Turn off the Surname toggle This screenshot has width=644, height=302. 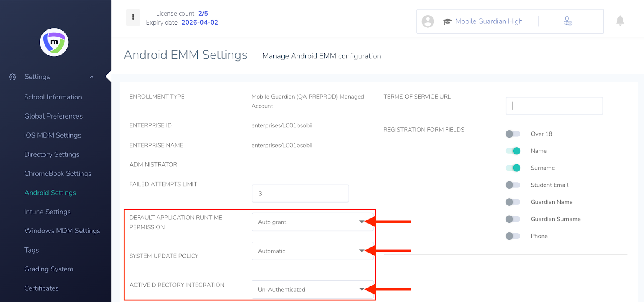pos(513,168)
